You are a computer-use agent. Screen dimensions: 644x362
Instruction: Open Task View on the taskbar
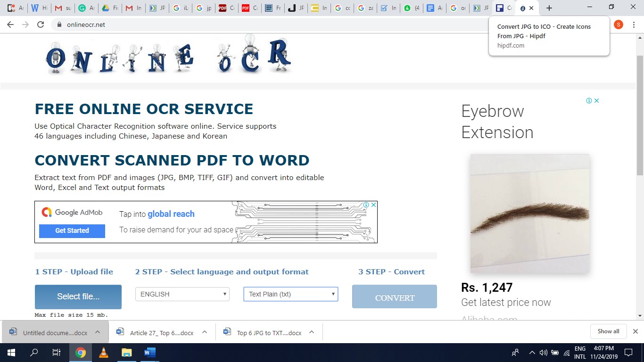pos(57,353)
